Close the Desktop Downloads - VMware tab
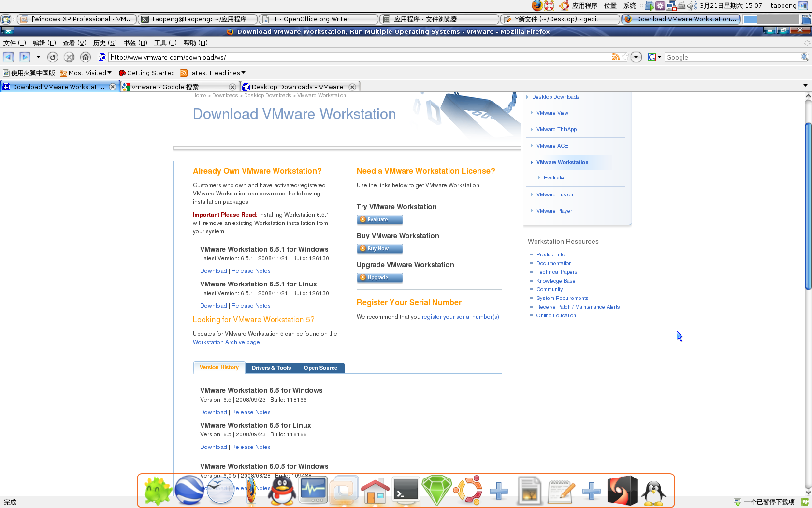 click(x=352, y=87)
